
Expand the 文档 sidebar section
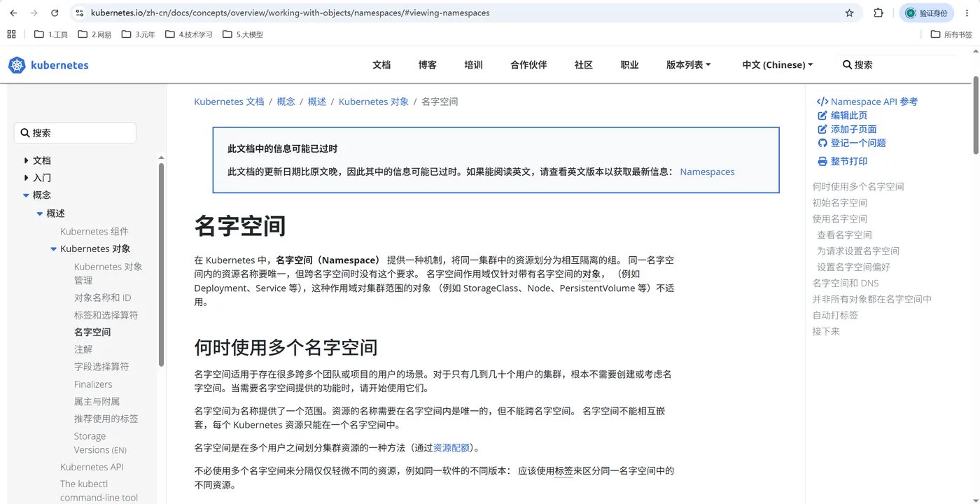(x=27, y=160)
